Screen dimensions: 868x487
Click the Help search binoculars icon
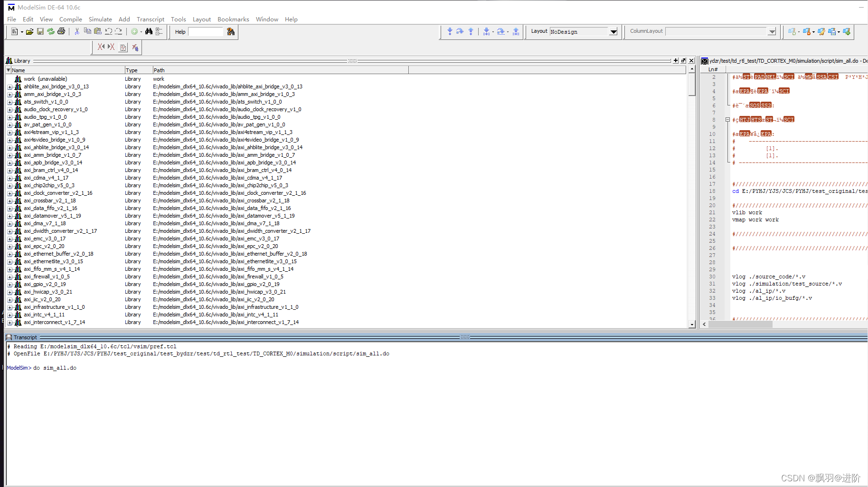click(x=231, y=31)
